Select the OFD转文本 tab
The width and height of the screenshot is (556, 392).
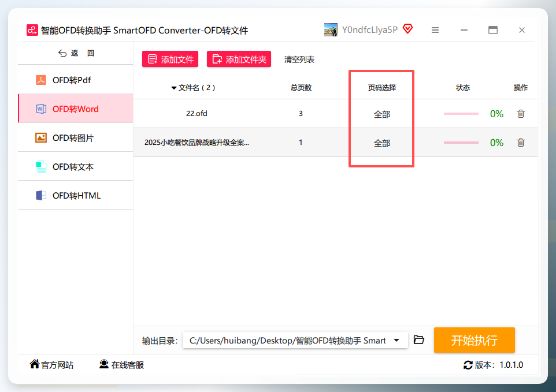coord(76,166)
